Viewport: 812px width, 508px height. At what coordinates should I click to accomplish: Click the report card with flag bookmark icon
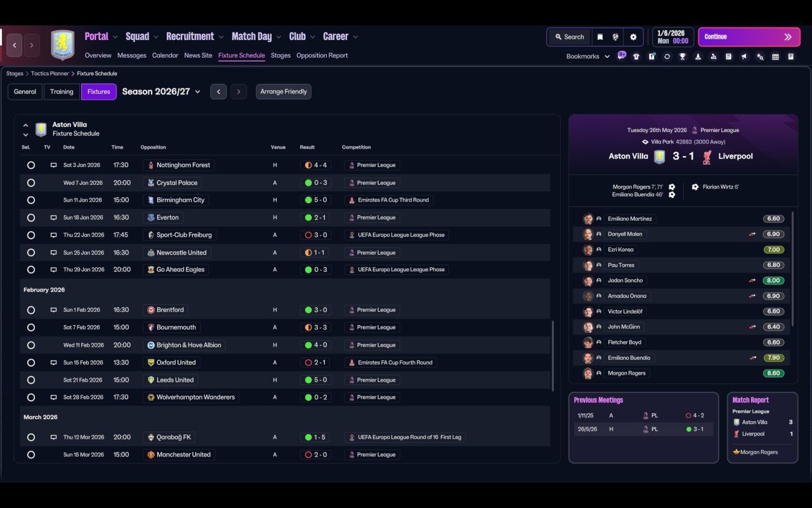click(652, 57)
